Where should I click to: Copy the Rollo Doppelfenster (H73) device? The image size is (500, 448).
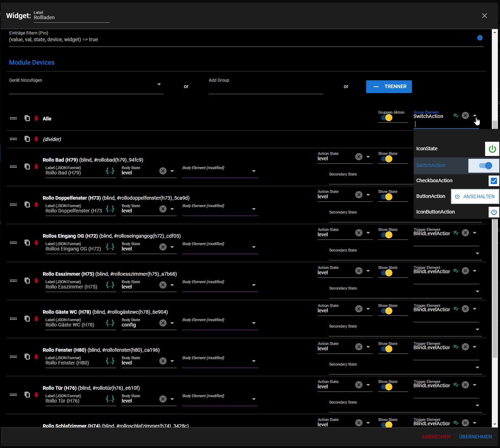tap(27, 204)
